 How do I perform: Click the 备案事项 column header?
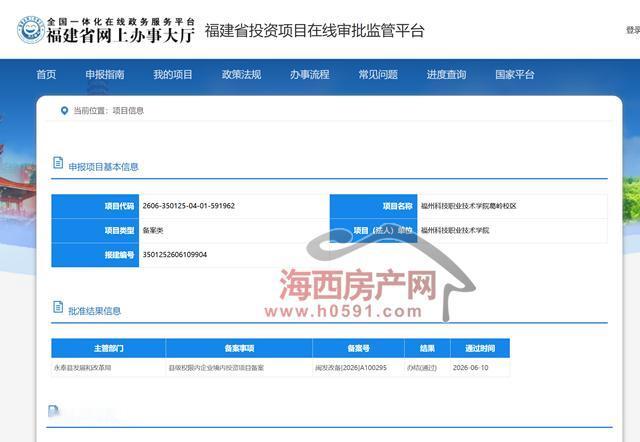point(239,348)
